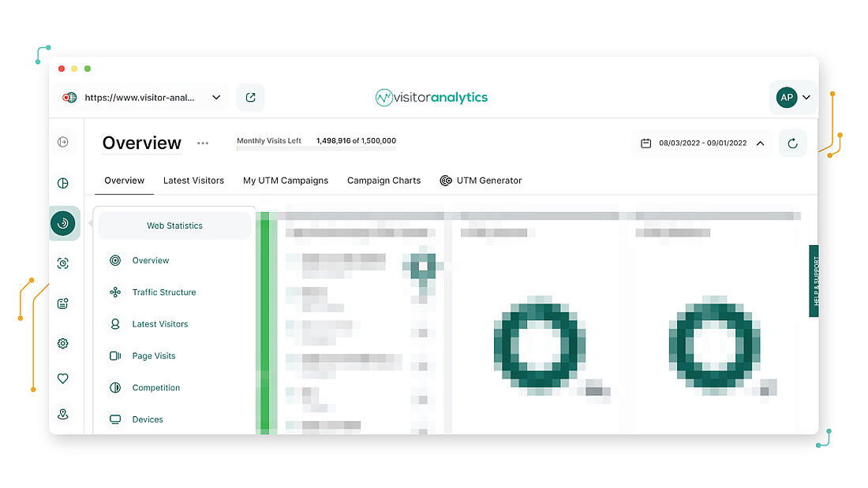This screenshot has height=488, width=868.
Task: Open Overview in Web Statistics menu
Action: [x=151, y=261]
